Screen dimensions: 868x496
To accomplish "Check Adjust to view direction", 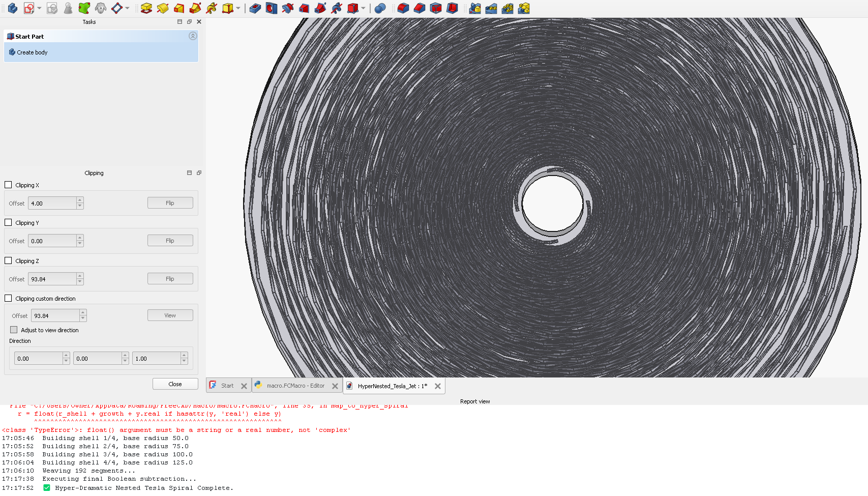I will 14,330.
